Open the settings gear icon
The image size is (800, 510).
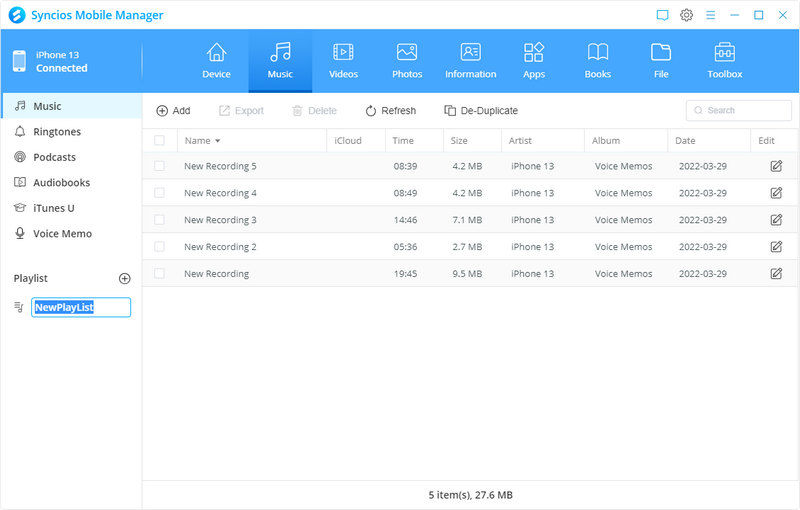pyautogui.click(x=686, y=15)
